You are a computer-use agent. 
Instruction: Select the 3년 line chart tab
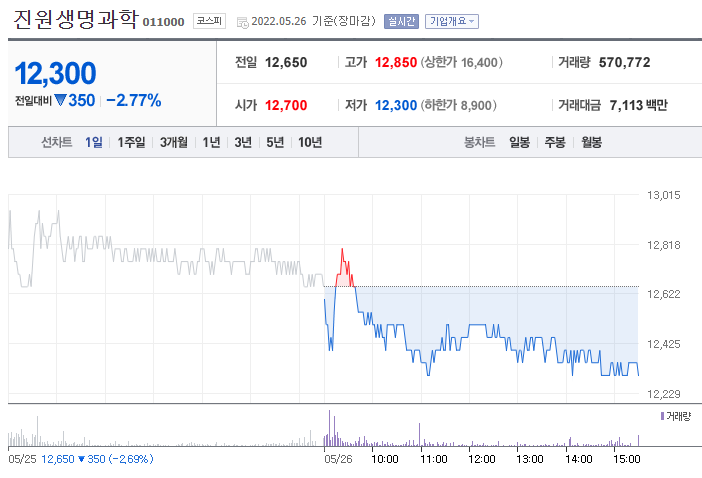243,142
